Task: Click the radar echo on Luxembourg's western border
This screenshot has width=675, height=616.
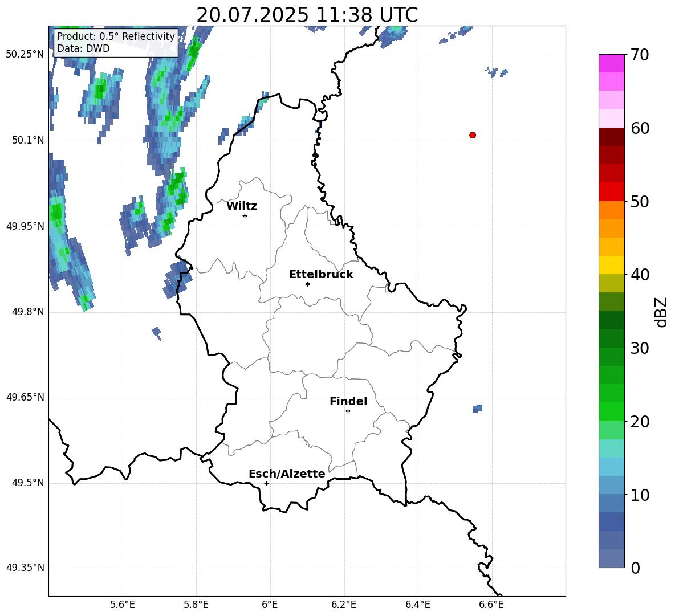Action: tap(177, 279)
